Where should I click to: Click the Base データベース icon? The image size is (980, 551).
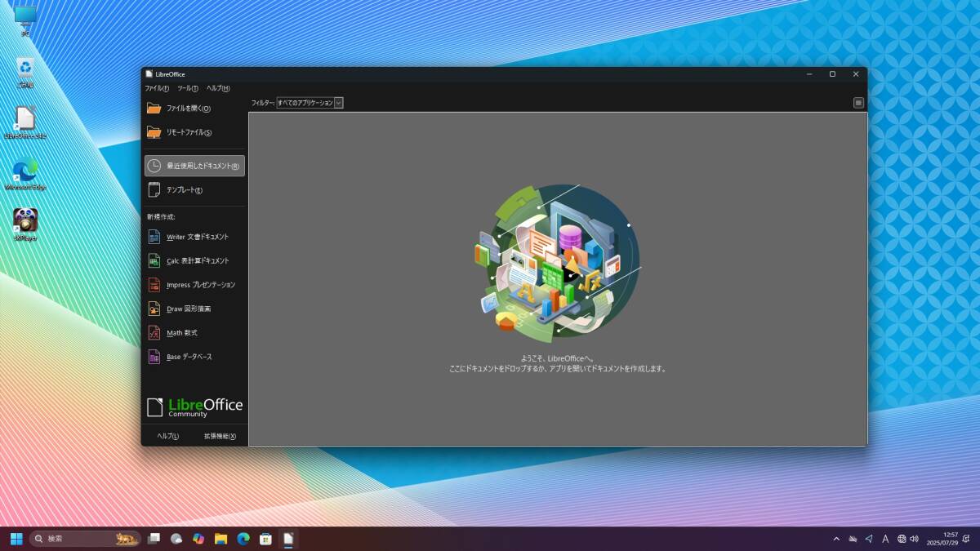pyautogui.click(x=154, y=357)
